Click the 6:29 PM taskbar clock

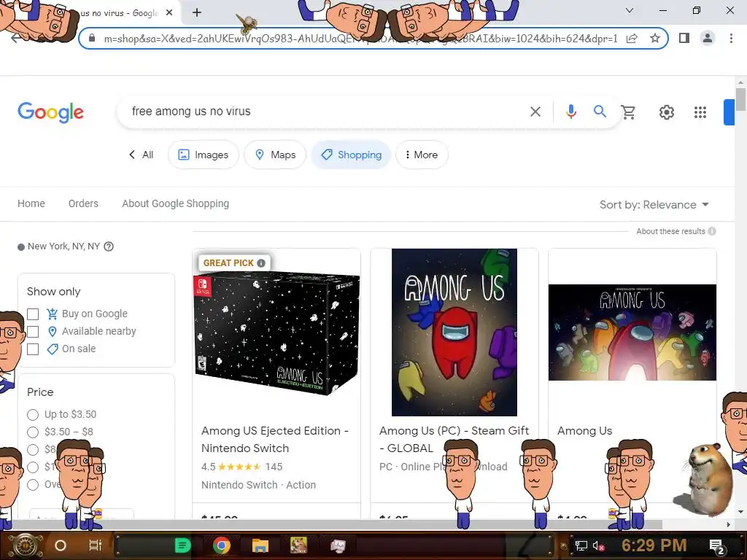click(654, 545)
